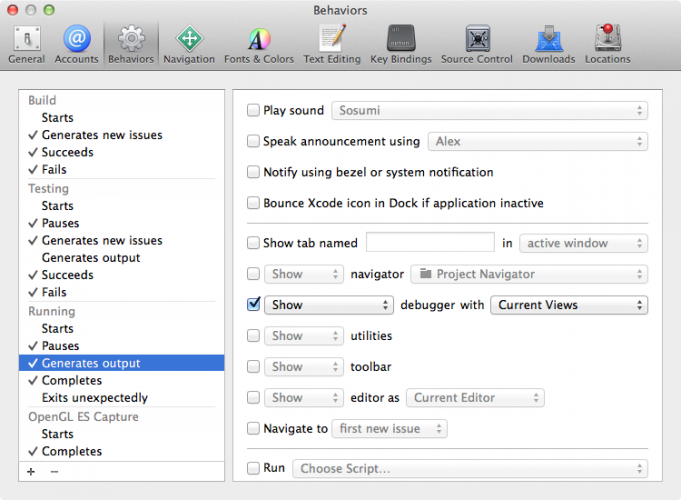
Task: Enable Speak announcement using checkbox
Action: pyautogui.click(x=253, y=141)
